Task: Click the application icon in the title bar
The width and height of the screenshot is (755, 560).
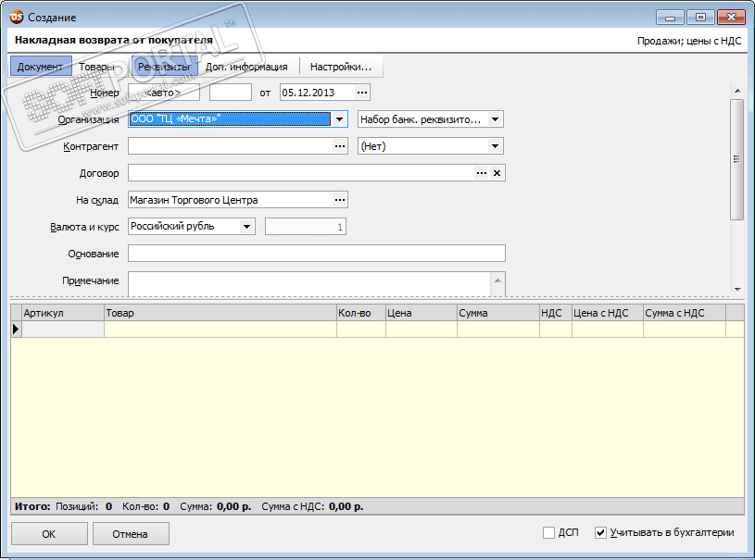Action: click(x=17, y=17)
